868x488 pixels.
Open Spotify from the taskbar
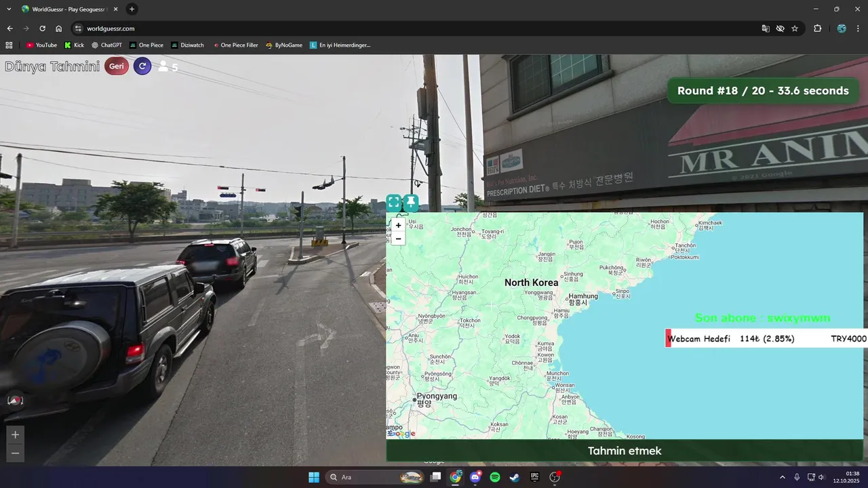point(495,477)
